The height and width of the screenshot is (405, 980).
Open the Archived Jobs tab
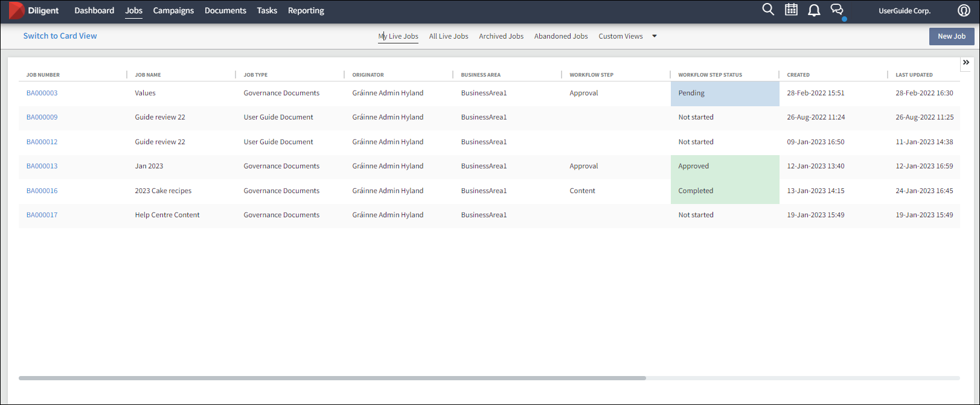tap(501, 36)
